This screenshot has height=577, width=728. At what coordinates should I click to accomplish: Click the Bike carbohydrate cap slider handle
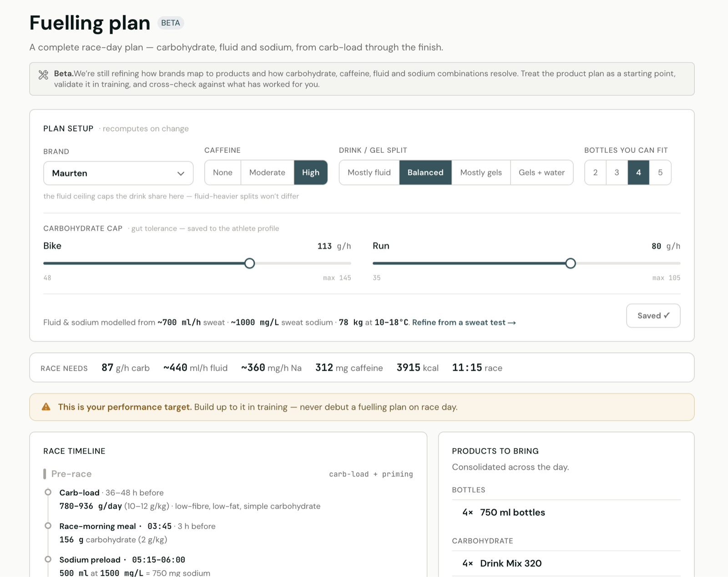(x=249, y=263)
